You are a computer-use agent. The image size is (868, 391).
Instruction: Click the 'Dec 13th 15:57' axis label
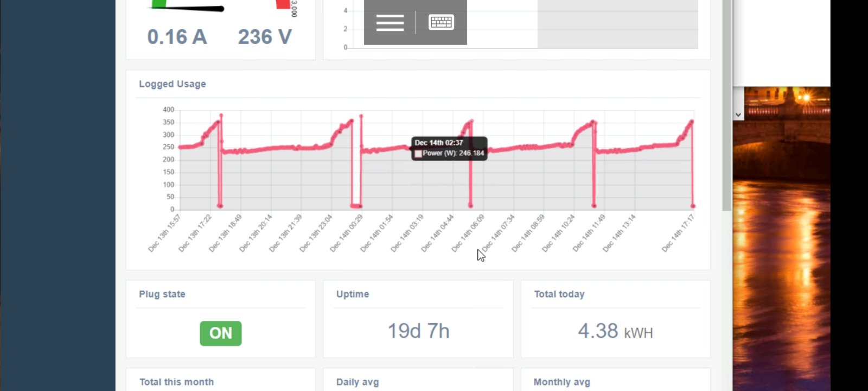[x=165, y=234]
